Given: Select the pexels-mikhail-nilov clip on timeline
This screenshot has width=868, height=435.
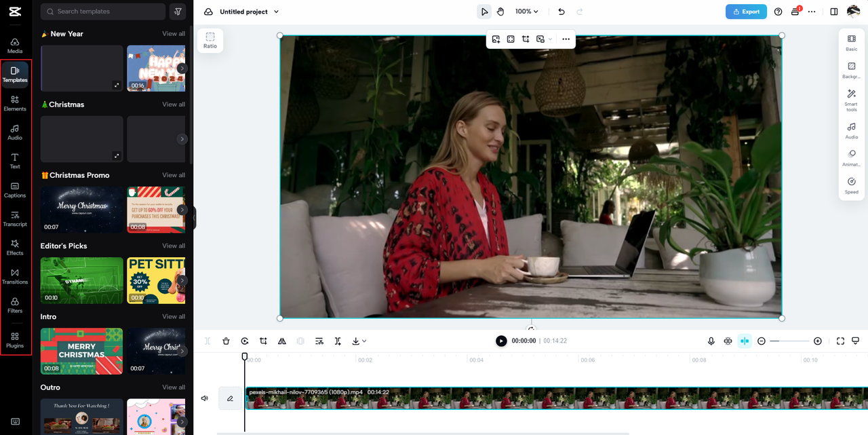Looking at the screenshot, I should pos(556,398).
